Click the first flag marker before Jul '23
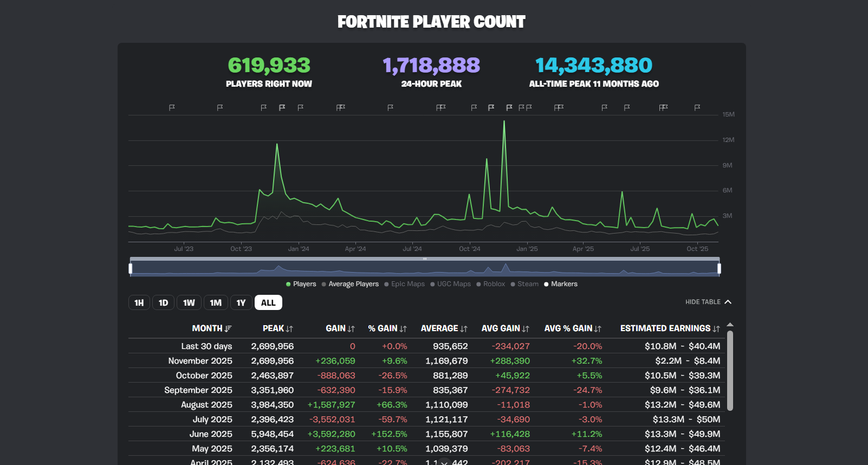The width and height of the screenshot is (868, 465). click(172, 108)
